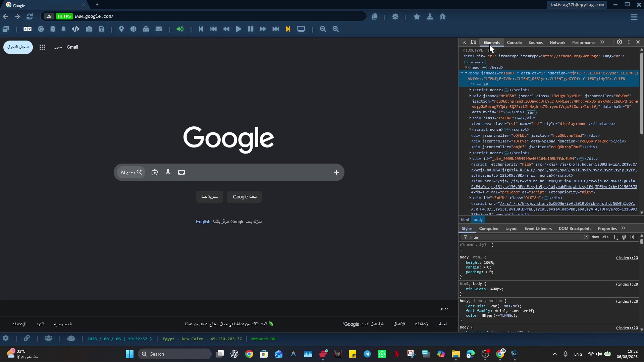Click the star bookmark icon
This screenshot has width=644, height=362.
click(417, 16)
